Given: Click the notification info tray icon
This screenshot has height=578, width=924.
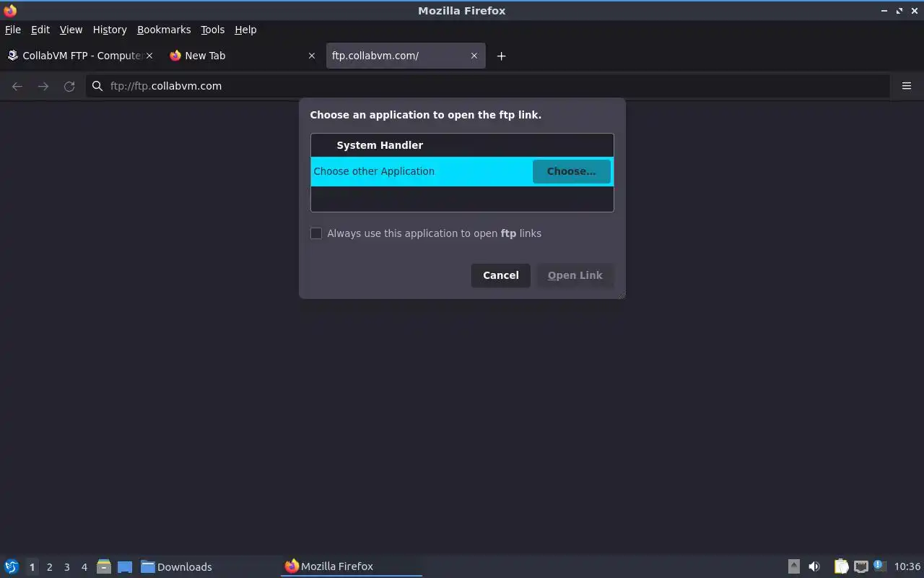Looking at the screenshot, I should [879, 566].
